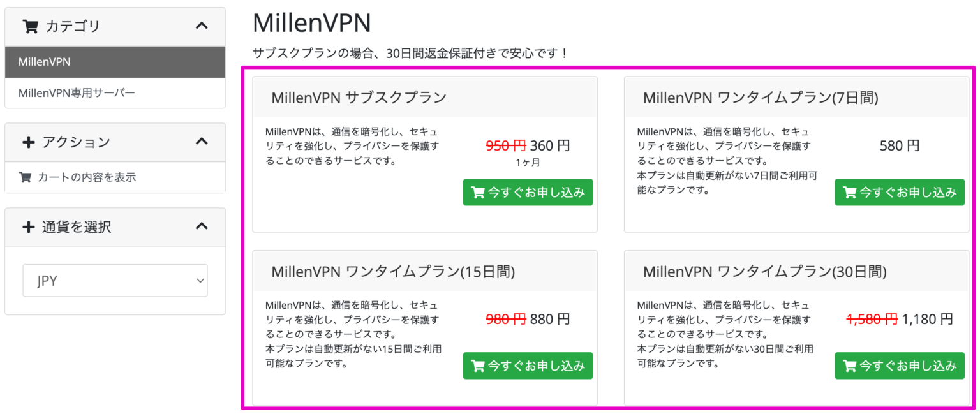Collapse the カテゴリ panel with its chevron

(202, 26)
